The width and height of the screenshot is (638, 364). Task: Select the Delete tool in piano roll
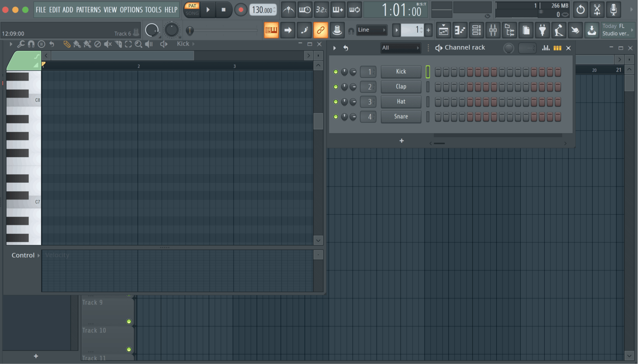(x=98, y=44)
